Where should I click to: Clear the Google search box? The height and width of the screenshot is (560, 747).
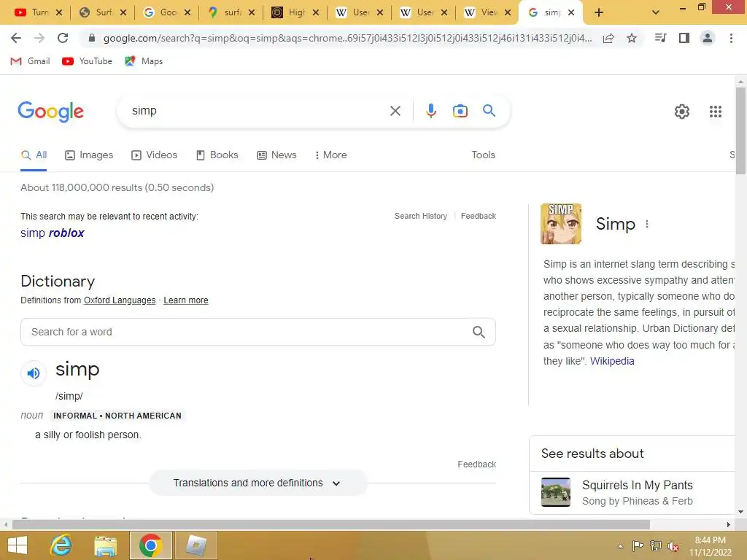tap(395, 111)
